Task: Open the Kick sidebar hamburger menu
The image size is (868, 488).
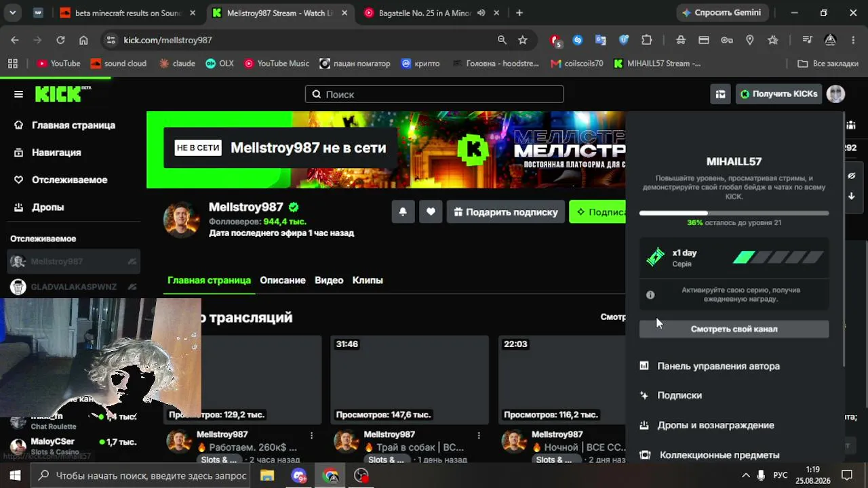Action: coord(18,94)
